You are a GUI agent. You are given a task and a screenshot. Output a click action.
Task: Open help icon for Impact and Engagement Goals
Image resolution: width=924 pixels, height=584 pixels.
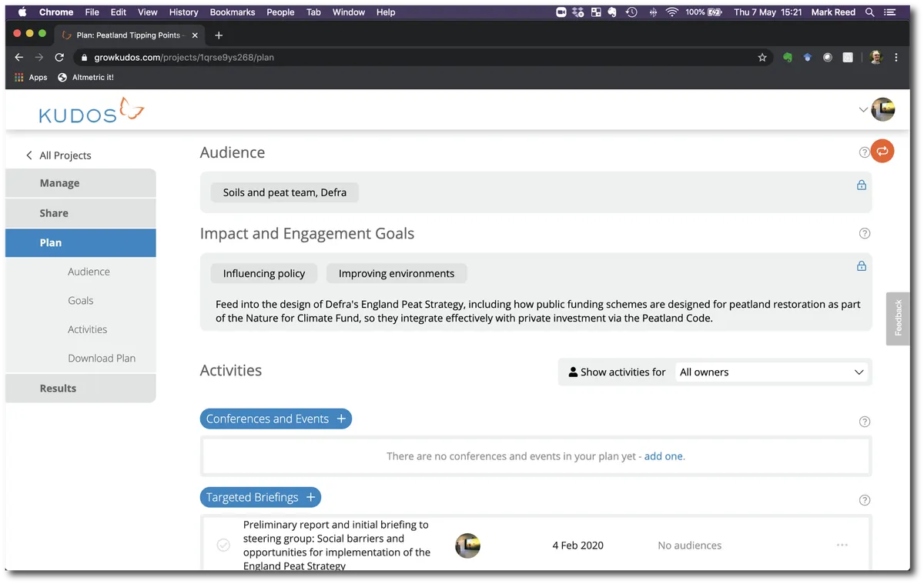pyautogui.click(x=865, y=233)
